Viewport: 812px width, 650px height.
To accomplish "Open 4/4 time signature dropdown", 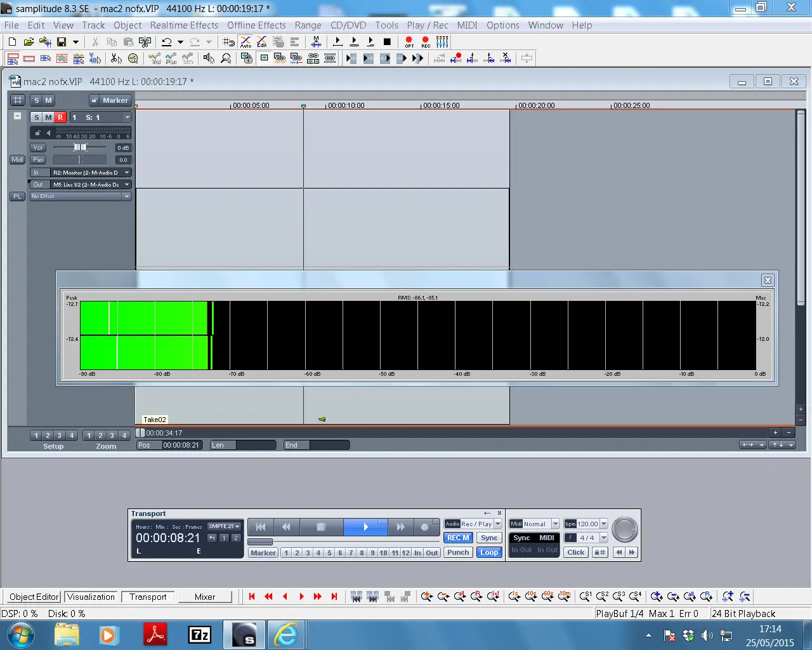I will tap(586, 538).
